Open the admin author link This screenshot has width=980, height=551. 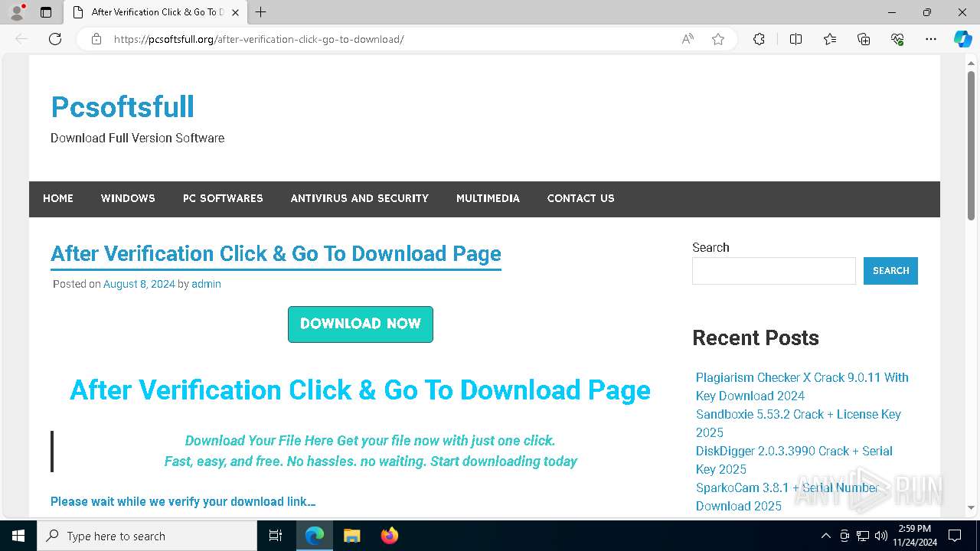[x=206, y=284]
